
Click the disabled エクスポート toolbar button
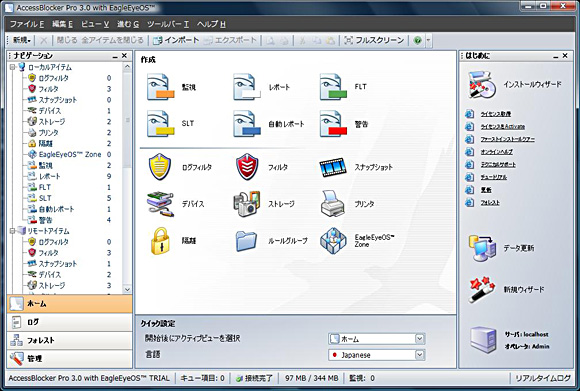pyautogui.click(x=230, y=40)
